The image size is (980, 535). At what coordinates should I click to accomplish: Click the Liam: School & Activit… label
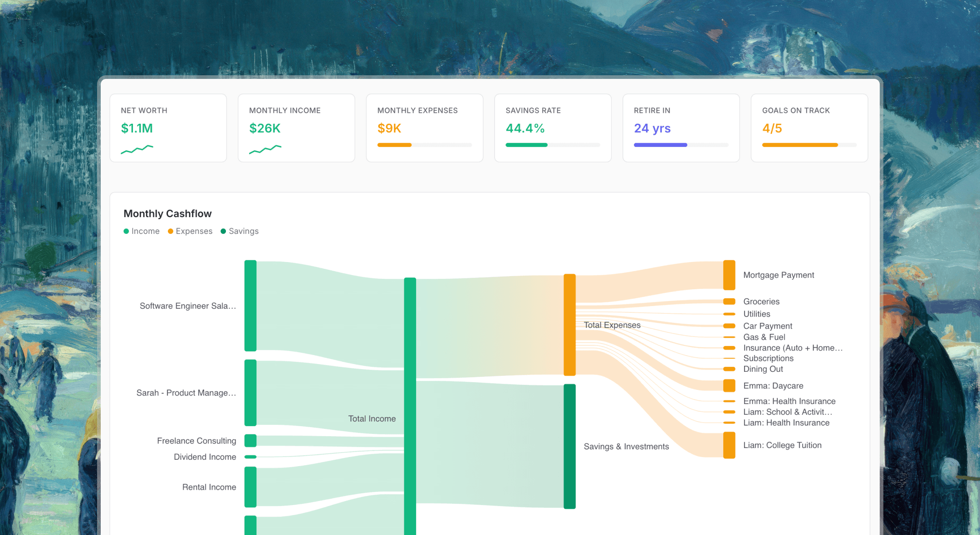tap(788, 412)
